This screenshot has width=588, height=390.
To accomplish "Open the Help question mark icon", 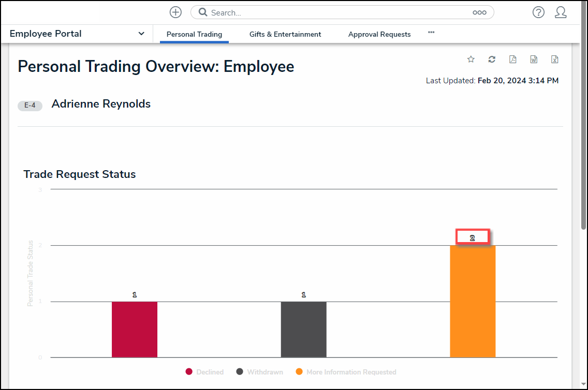I will [x=538, y=12].
